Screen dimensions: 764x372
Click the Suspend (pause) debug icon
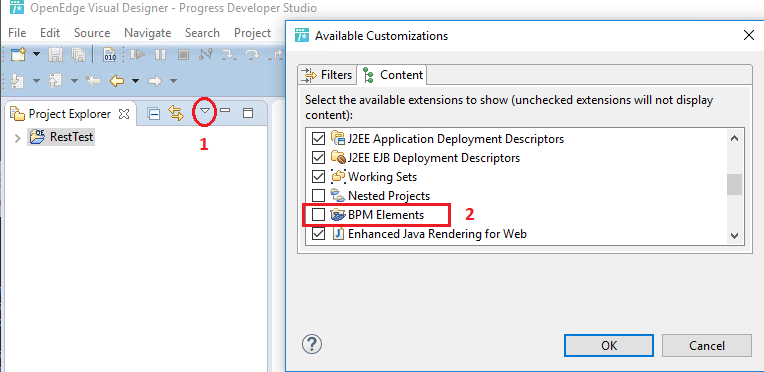pos(160,55)
